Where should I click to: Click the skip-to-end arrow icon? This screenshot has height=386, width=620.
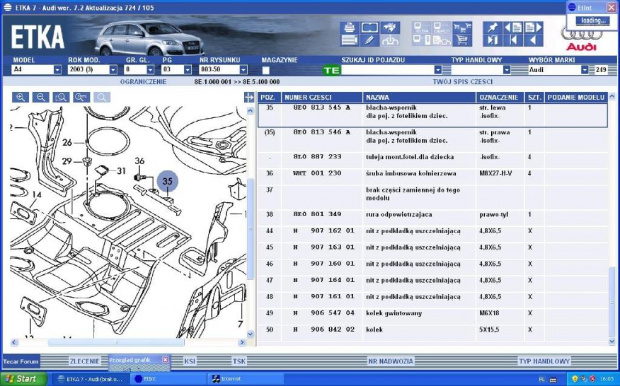coord(492,40)
